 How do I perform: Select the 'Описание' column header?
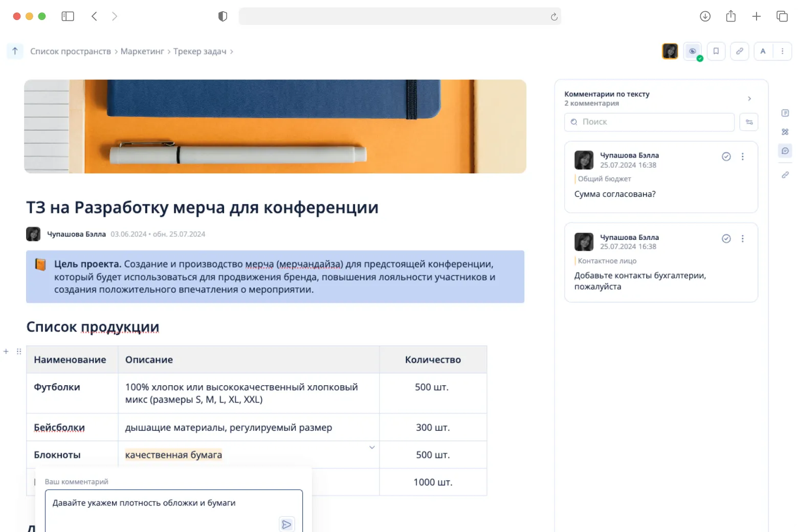click(249, 360)
